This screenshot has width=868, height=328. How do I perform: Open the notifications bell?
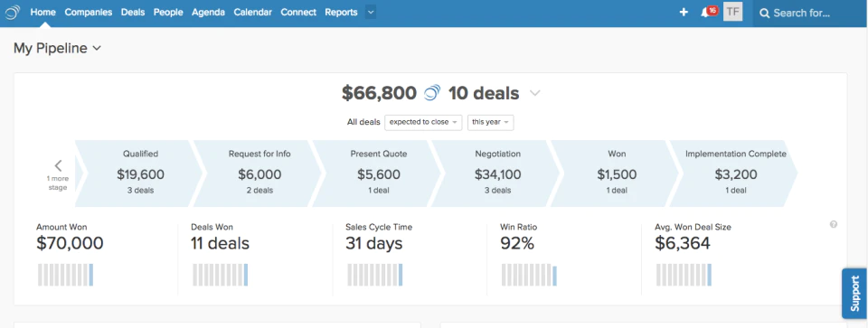point(704,13)
